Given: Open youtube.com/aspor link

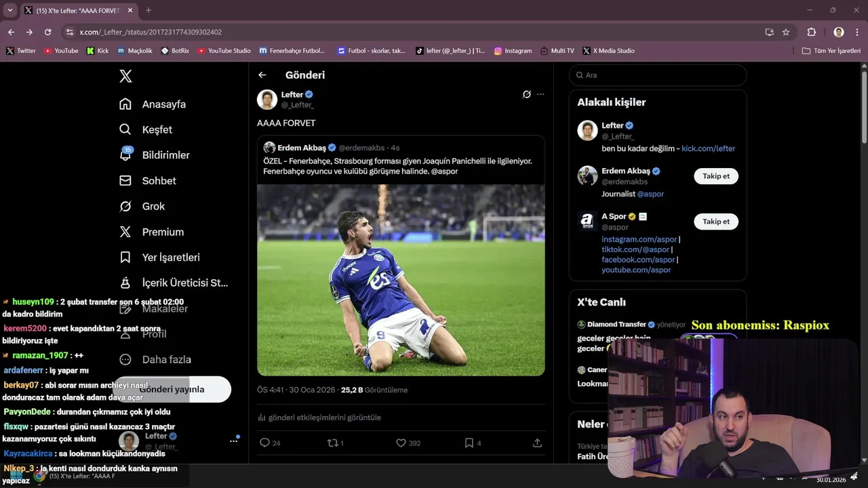Looking at the screenshot, I should click(x=636, y=270).
